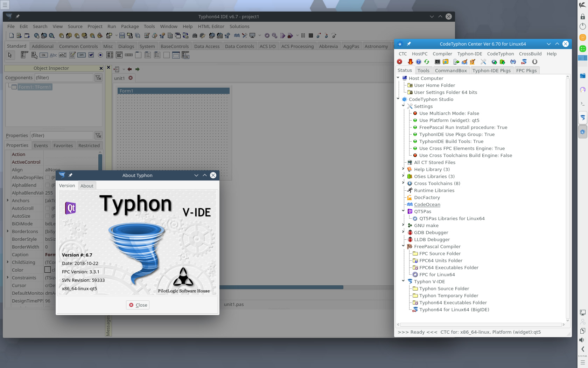Click the red down-arrow icon in CodeTyphon Center

(x=410, y=62)
